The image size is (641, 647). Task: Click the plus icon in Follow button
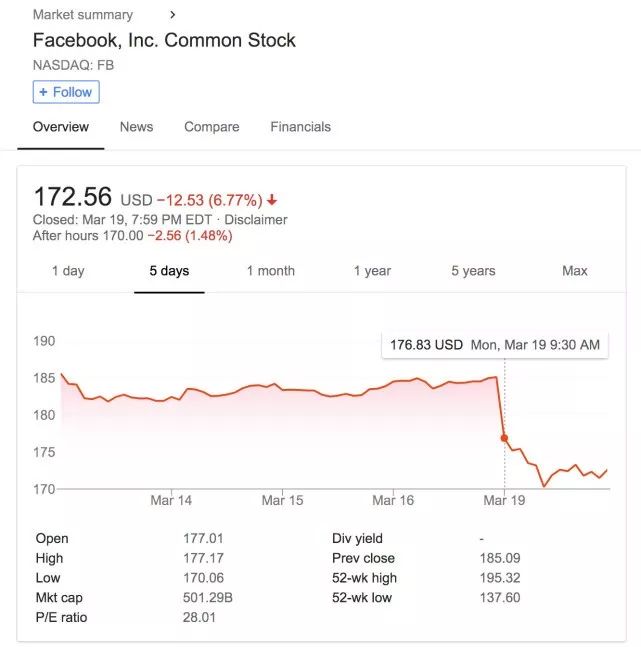click(43, 92)
